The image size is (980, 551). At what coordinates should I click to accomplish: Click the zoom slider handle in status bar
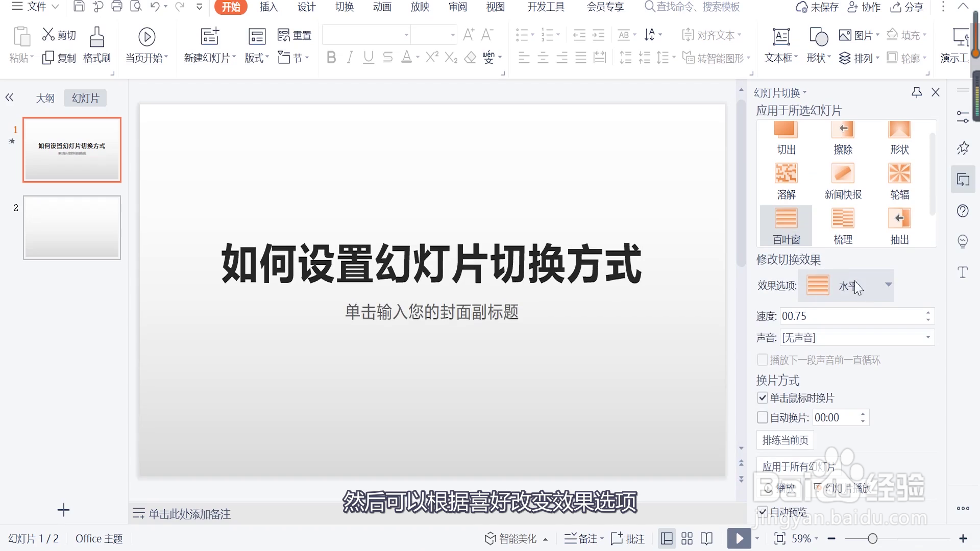(x=872, y=538)
